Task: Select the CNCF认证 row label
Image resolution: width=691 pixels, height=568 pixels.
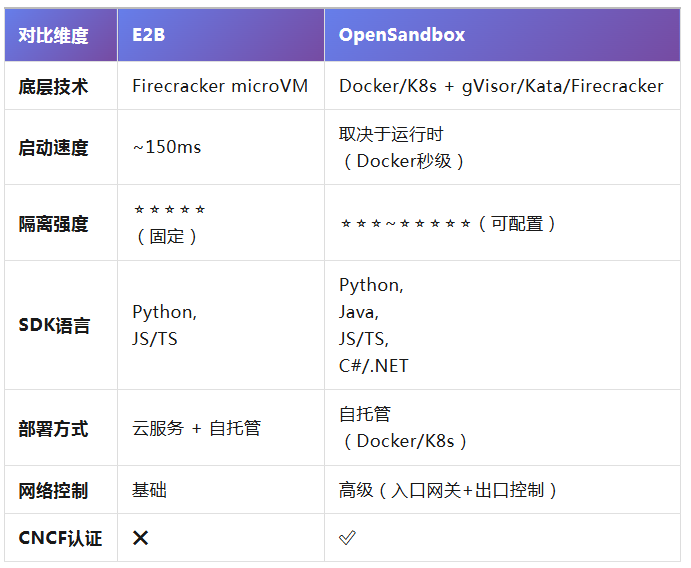Action: [60, 538]
